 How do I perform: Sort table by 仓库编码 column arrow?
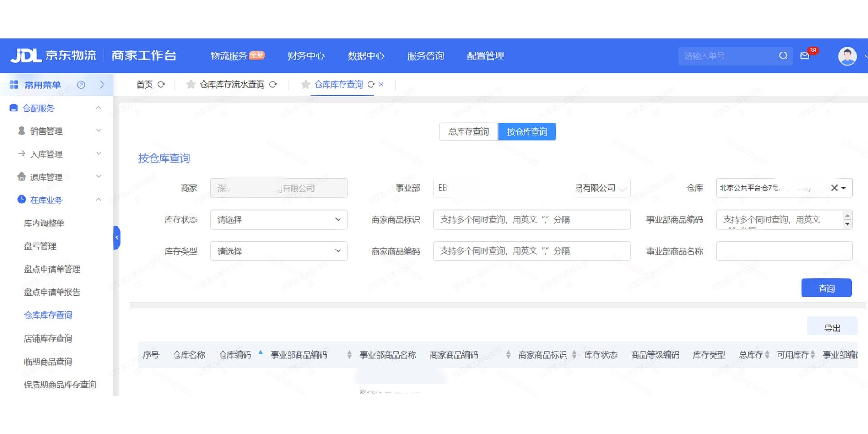tap(260, 353)
